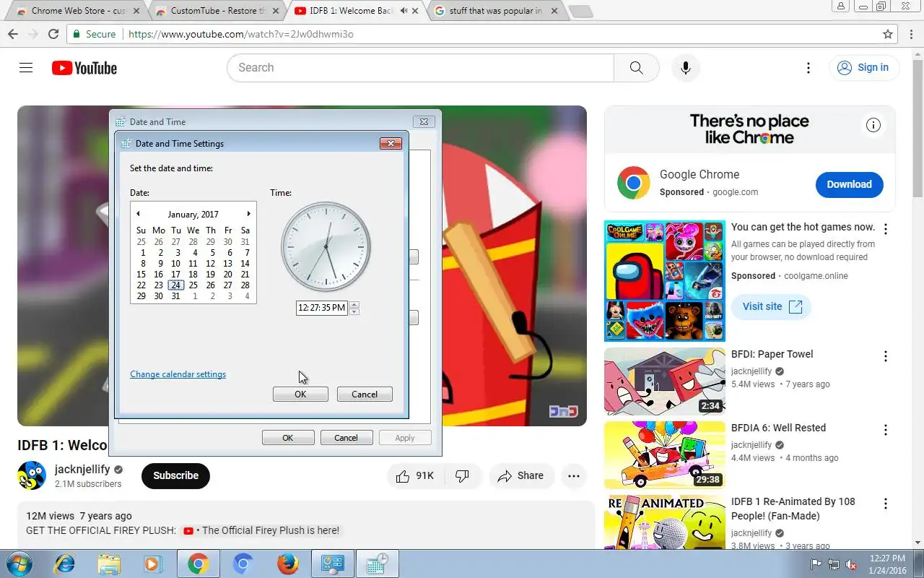Select January 24 in the calendar
This screenshot has height=578, width=924.
coord(175,285)
